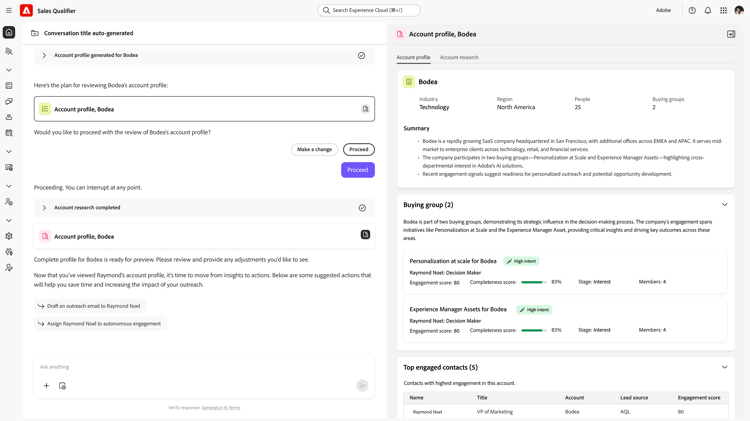Open the user avatar menu
Viewport: 750px width, 421px height.
coord(739,11)
